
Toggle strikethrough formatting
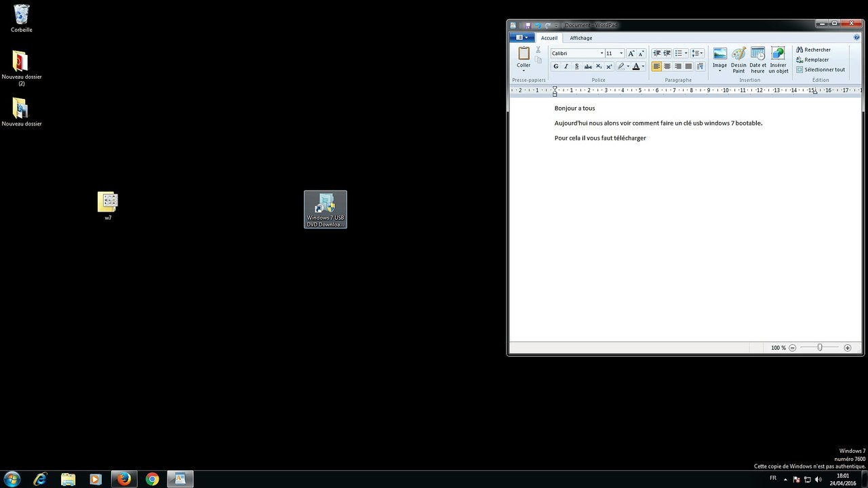[588, 66]
